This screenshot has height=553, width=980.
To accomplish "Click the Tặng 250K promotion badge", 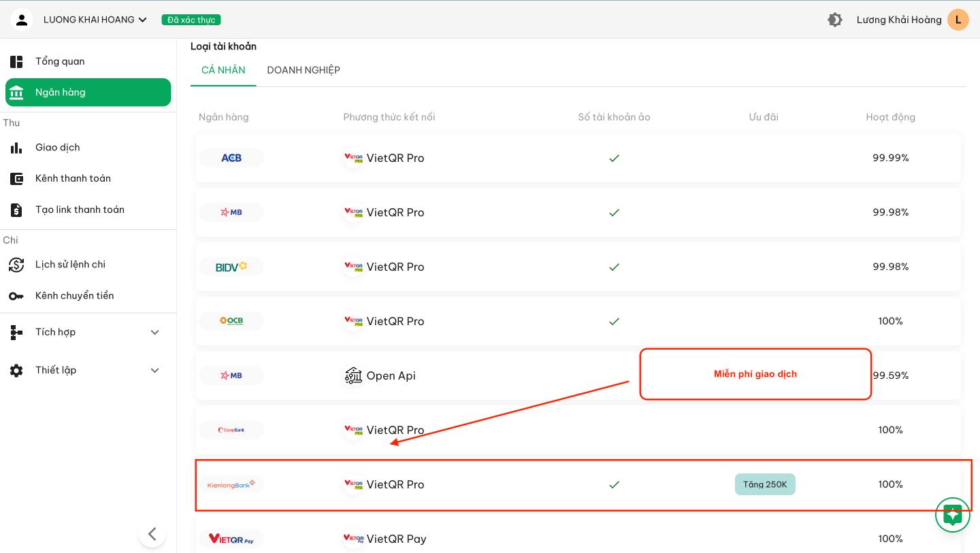I will point(764,484).
